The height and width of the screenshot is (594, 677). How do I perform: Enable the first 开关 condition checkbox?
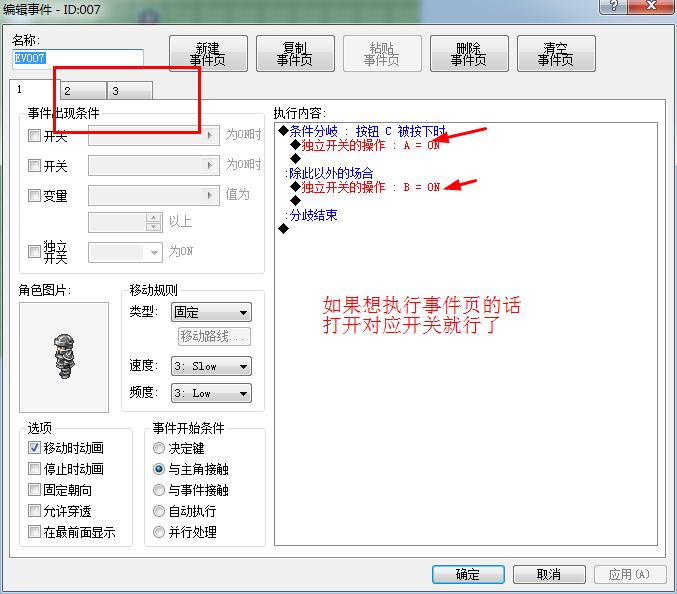coord(34,136)
